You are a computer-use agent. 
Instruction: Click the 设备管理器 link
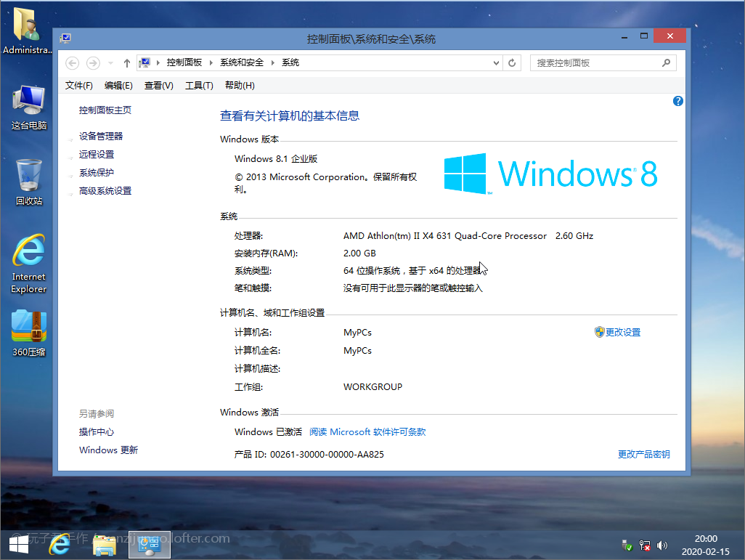coord(101,136)
